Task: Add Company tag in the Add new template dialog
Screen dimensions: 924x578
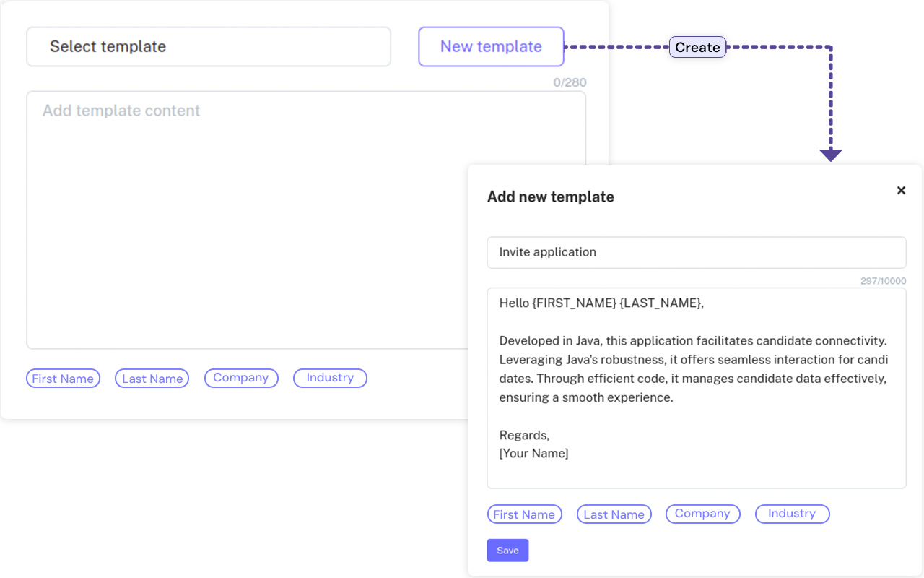Action: pyautogui.click(x=702, y=514)
